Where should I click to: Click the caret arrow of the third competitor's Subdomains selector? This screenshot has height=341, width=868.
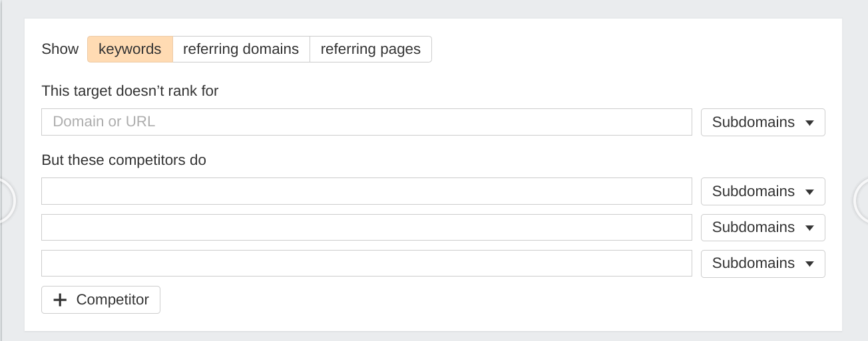[809, 264]
